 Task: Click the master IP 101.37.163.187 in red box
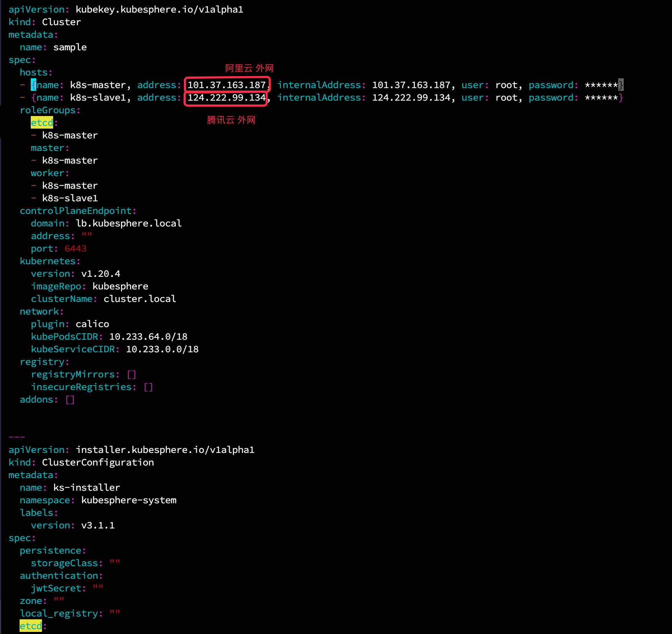tap(227, 85)
